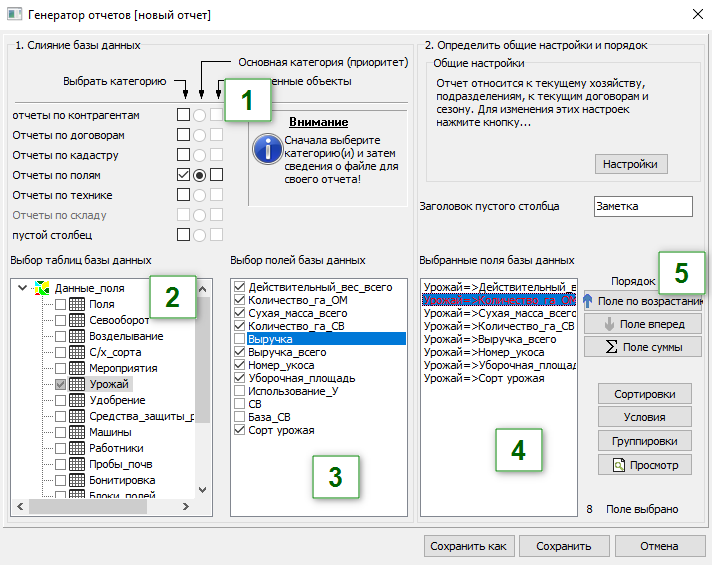712x565 pixels.
Task: Check the База_СВ field checkbox
Action: pos(240,416)
